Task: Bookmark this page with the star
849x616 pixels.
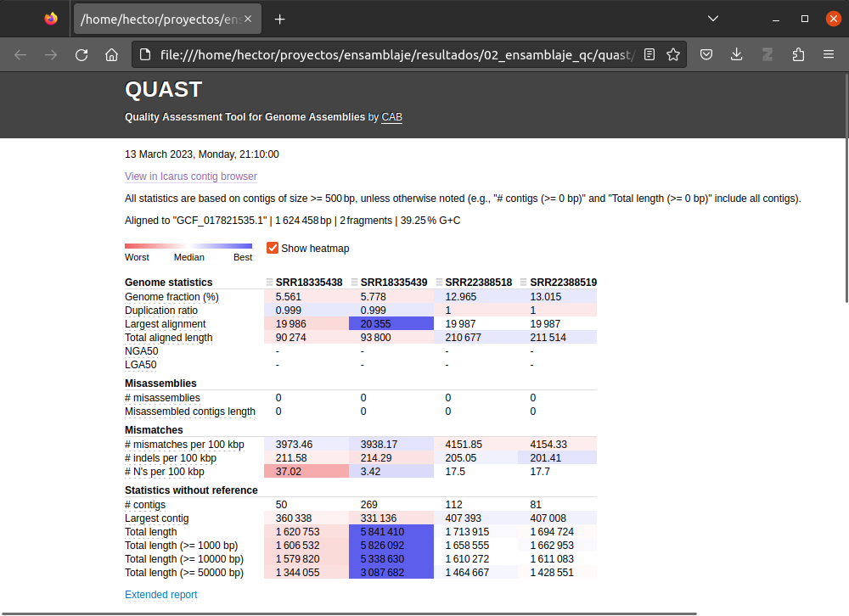Action: pyautogui.click(x=673, y=54)
